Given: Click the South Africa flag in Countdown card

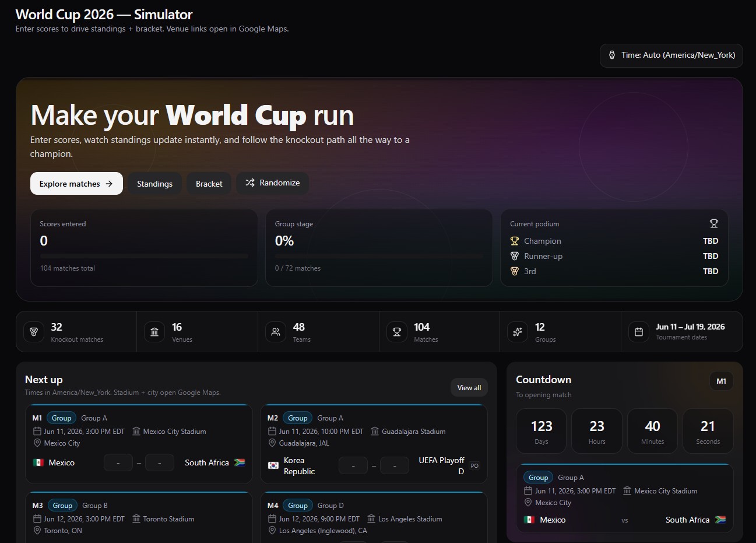Looking at the screenshot, I should tap(720, 520).
